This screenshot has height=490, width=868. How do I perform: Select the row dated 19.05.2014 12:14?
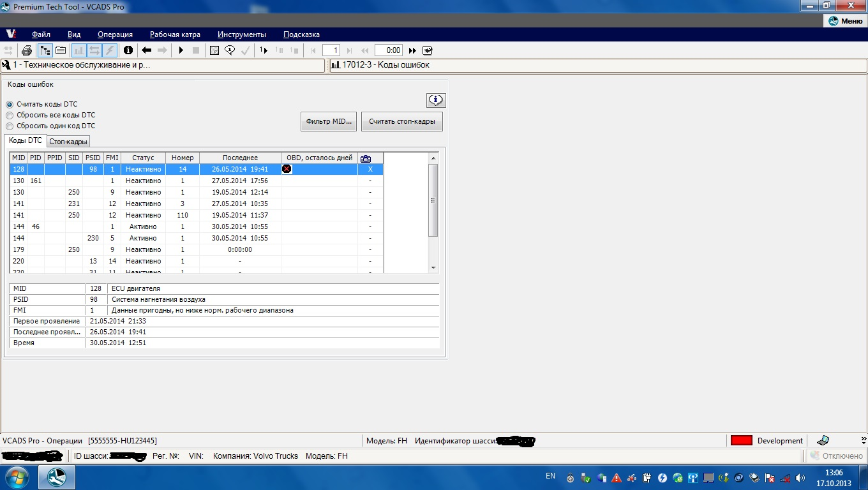[x=197, y=192]
